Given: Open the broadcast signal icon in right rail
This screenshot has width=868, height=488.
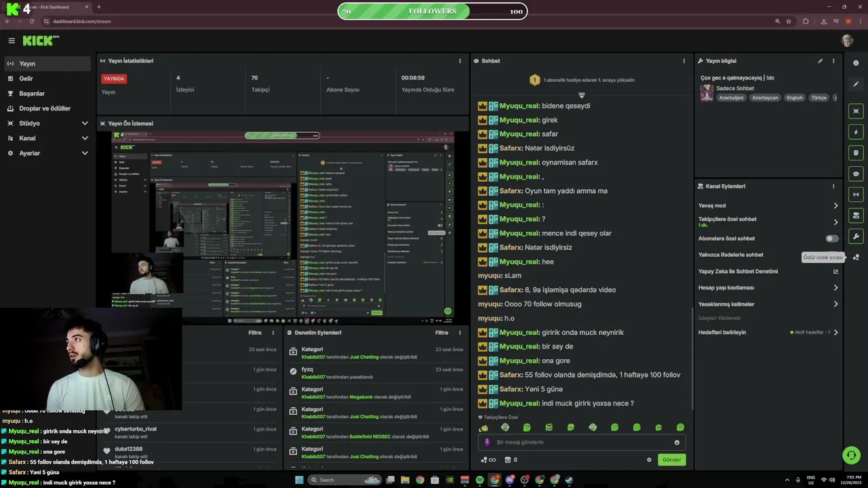Looking at the screenshot, I should pos(856,195).
